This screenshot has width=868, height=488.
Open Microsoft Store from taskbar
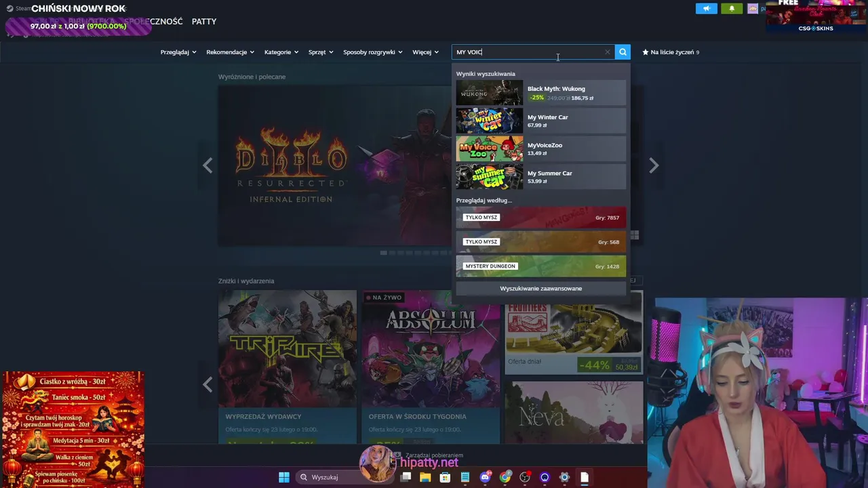click(x=445, y=477)
